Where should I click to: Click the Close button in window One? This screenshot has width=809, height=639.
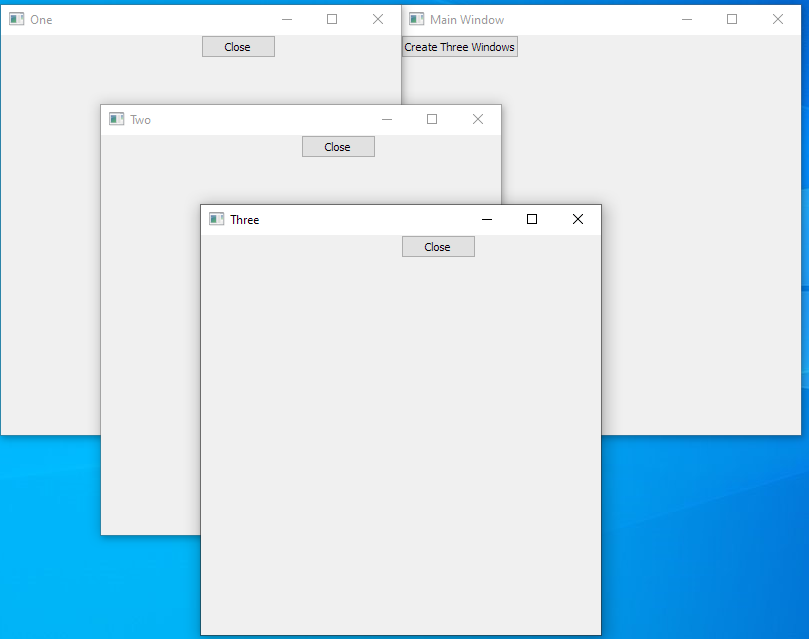point(238,47)
